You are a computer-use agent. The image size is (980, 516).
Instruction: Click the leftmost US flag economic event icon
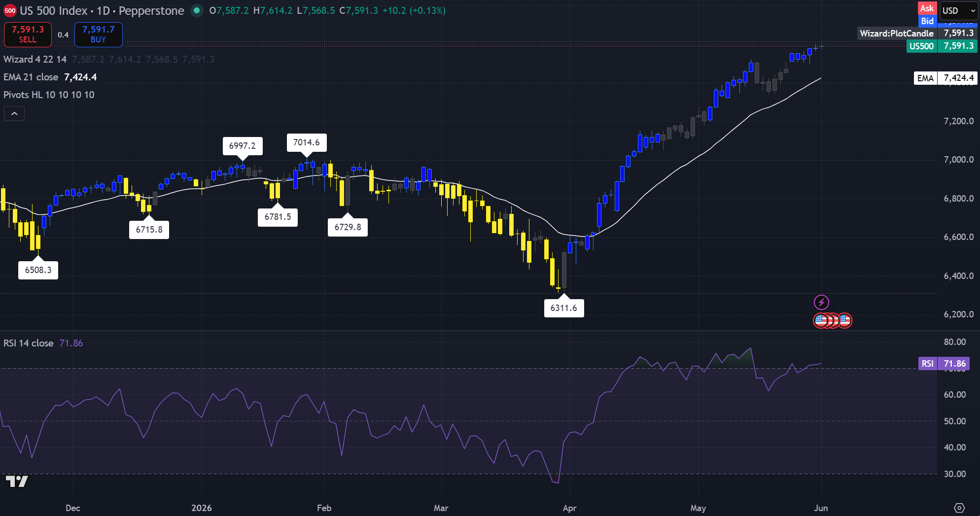click(820, 320)
